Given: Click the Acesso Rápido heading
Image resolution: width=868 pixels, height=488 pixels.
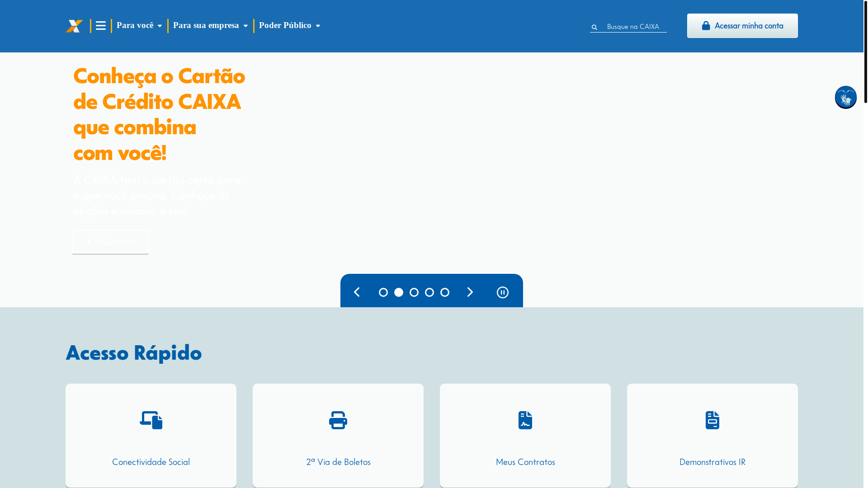Looking at the screenshot, I should point(134,352).
